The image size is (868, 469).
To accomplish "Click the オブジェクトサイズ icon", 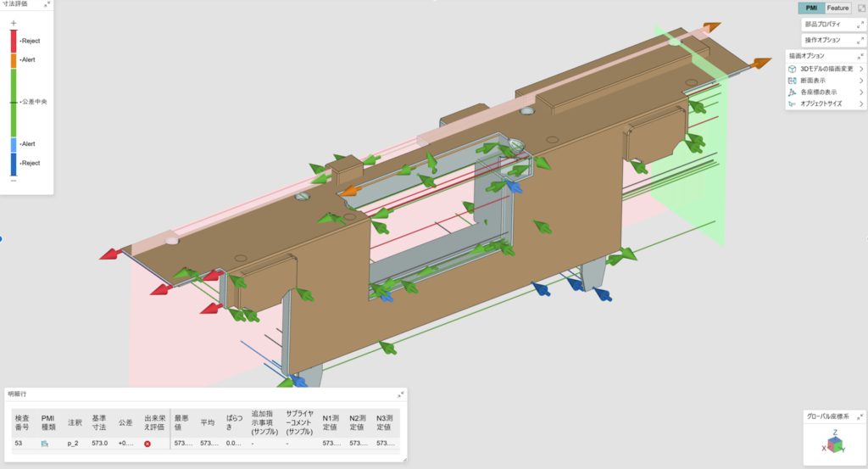I will 793,103.
